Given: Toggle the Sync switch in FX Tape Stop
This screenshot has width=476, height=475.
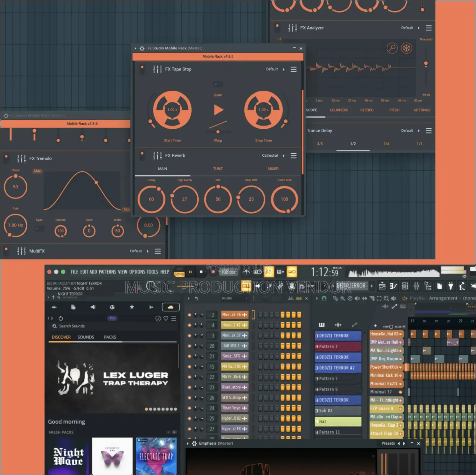Looking at the screenshot, I should click(x=218, y=84).
